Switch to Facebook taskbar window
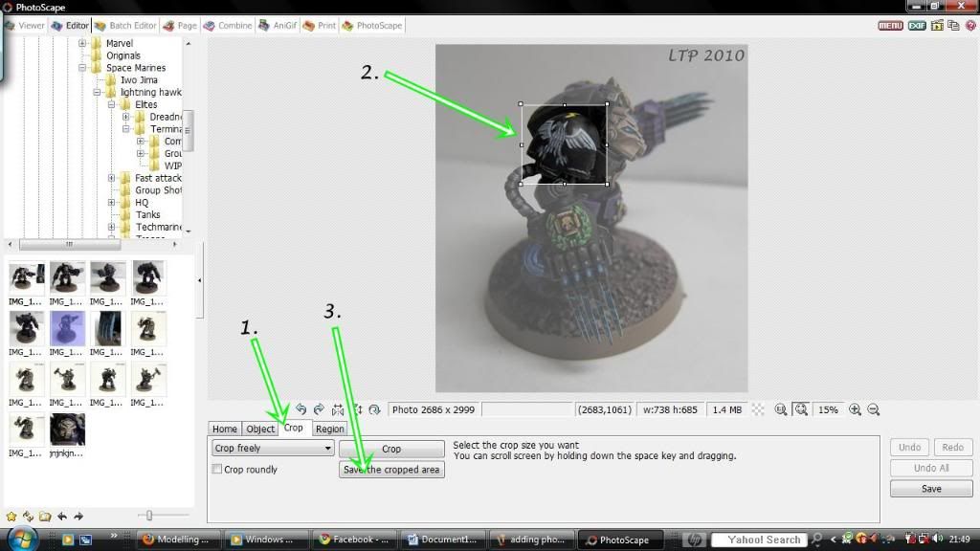Viewport: 980px width, 551px height. coord(354,540)
